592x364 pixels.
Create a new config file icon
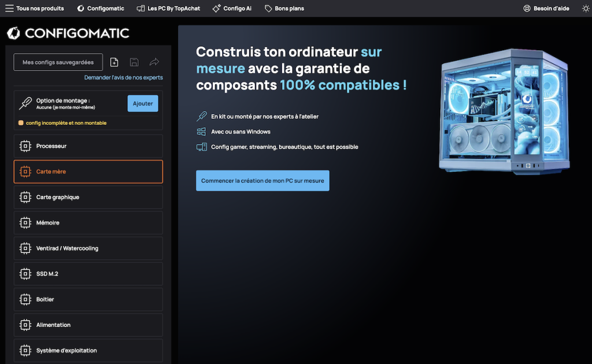point(114,62)
